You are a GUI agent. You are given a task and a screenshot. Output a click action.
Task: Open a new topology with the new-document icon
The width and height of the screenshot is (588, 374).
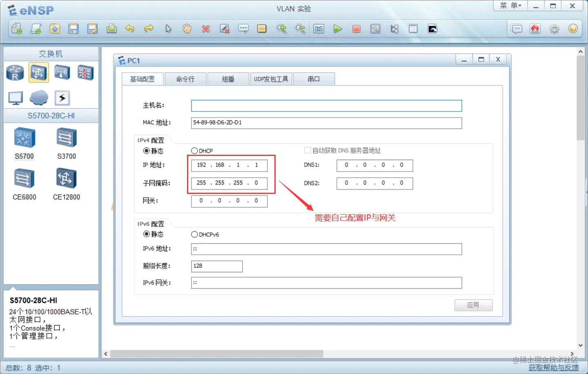pyautogui.click(x=17, y=29)
